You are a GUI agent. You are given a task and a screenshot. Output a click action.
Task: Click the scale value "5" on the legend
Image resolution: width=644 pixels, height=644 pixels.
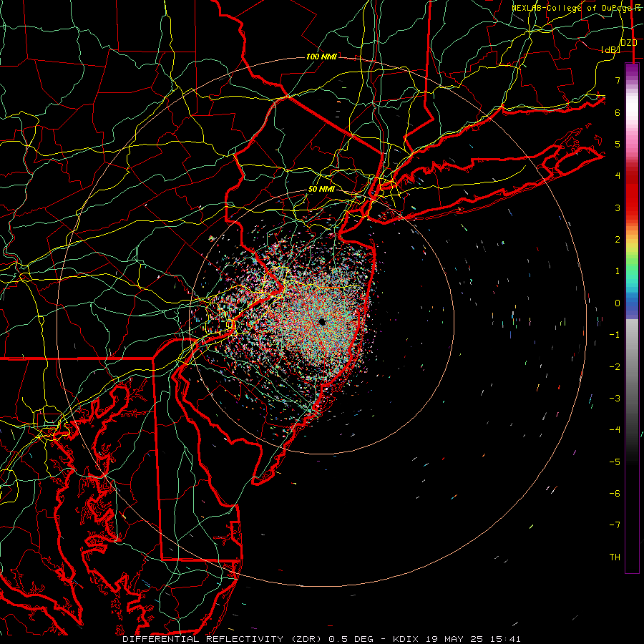pos(618,144)
